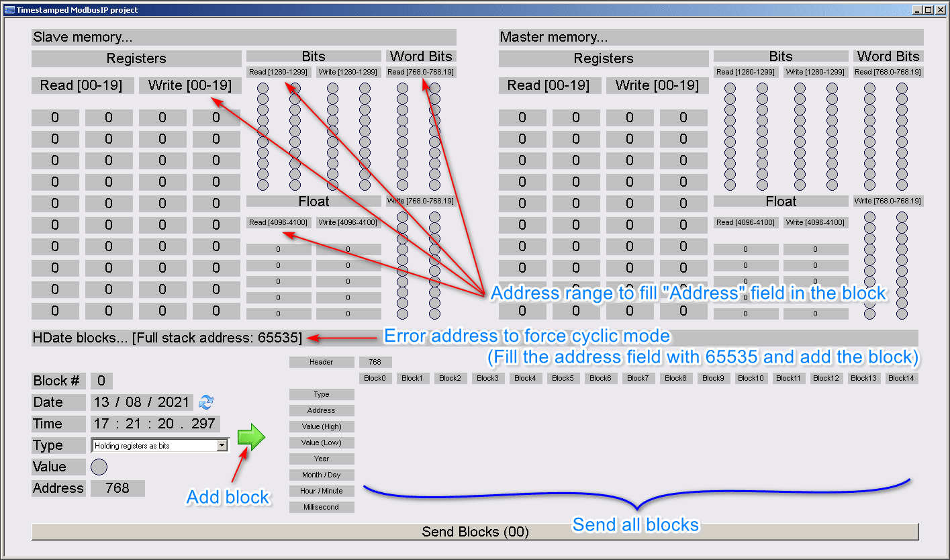950x560 pixels.
Task: Select the Address field showing 768
Action: tap(117, 488)
